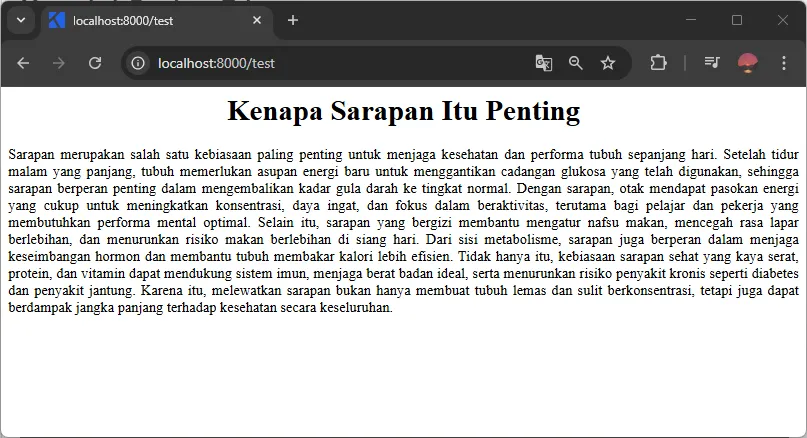This screenshot has width=807, height=438.
Task: View site information icon
Action: tap(138, 63)
